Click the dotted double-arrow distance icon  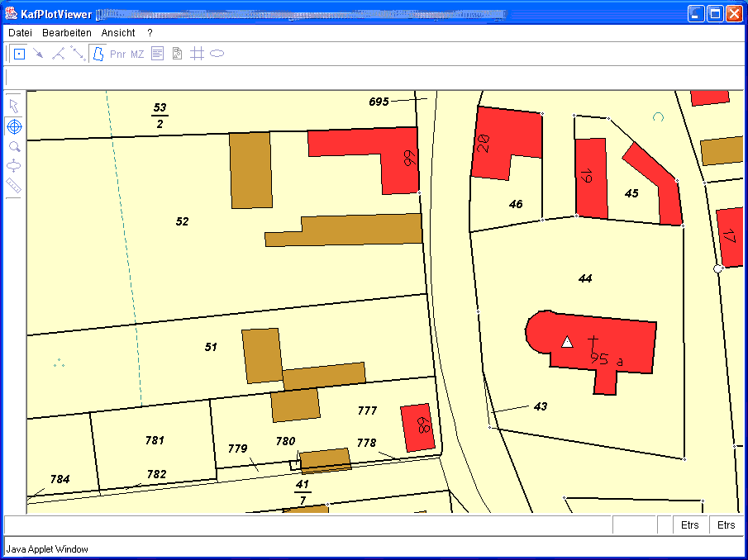pos(78,54)
